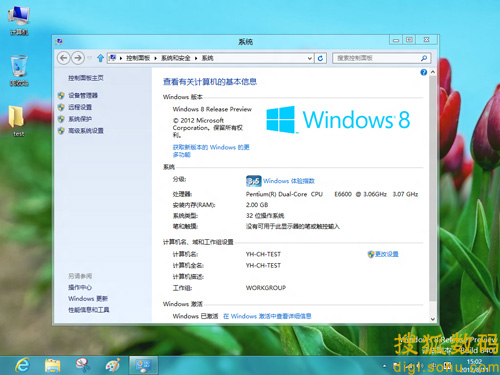
Task: Open 操作中心 link under See also
Action: pyautogui.click(x=80, y=287)
